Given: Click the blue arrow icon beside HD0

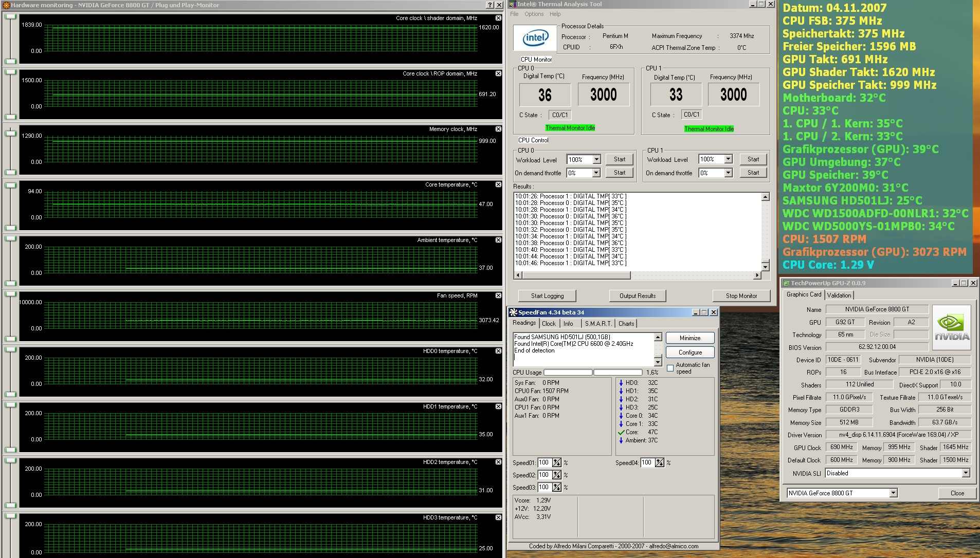Looking at the screenshot, I should click(621, 383).
